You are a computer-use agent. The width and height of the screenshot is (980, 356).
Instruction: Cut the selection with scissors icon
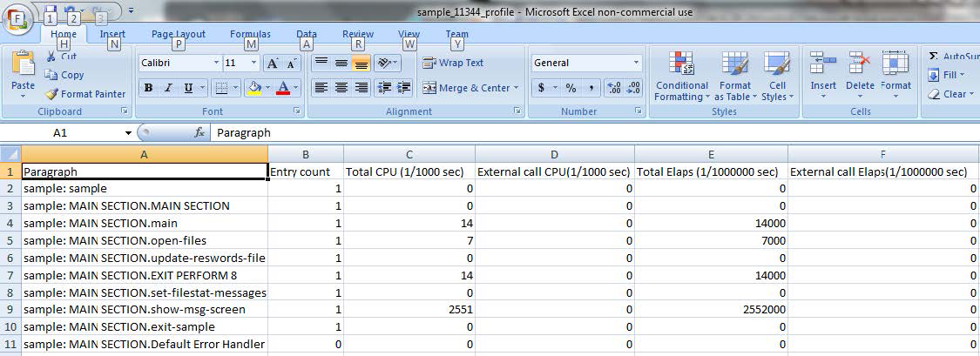coord(61,57)
